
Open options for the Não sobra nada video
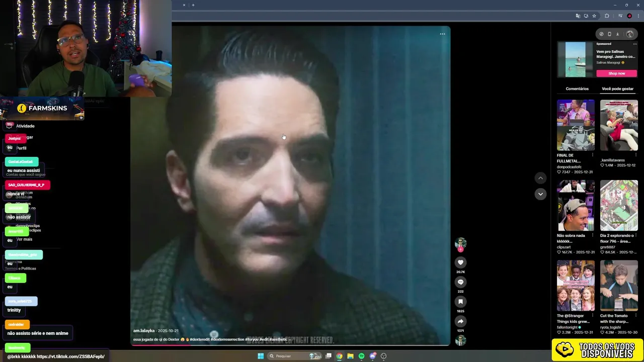[x=593, y=235]
